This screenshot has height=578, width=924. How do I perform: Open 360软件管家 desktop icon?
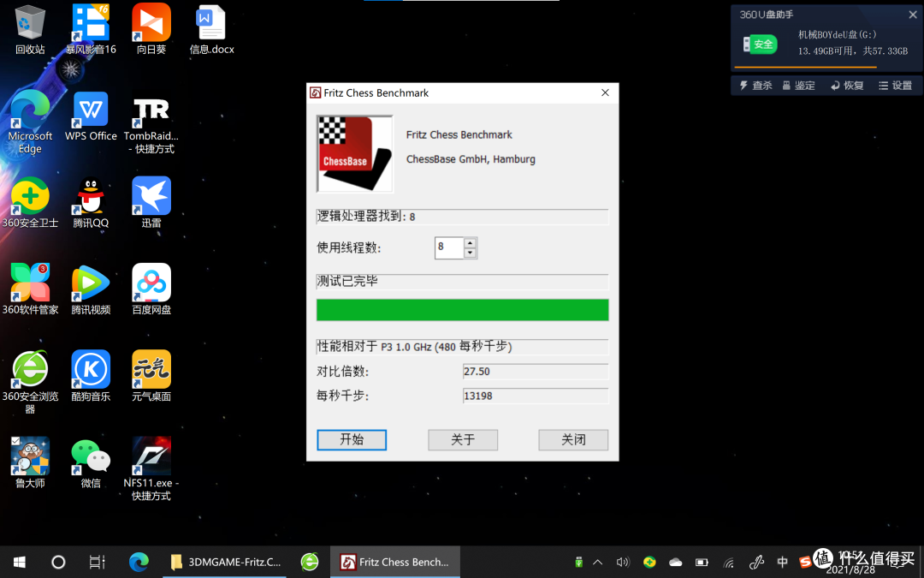(29, 289)
